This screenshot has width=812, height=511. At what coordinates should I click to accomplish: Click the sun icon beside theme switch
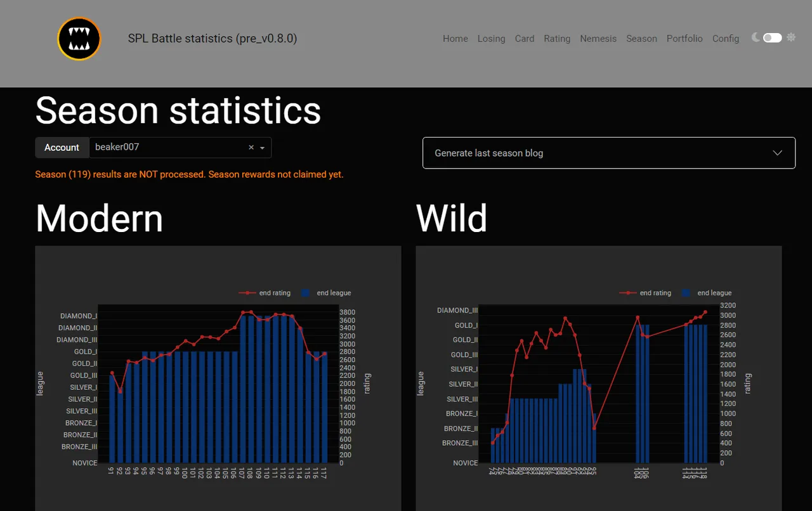791,37
